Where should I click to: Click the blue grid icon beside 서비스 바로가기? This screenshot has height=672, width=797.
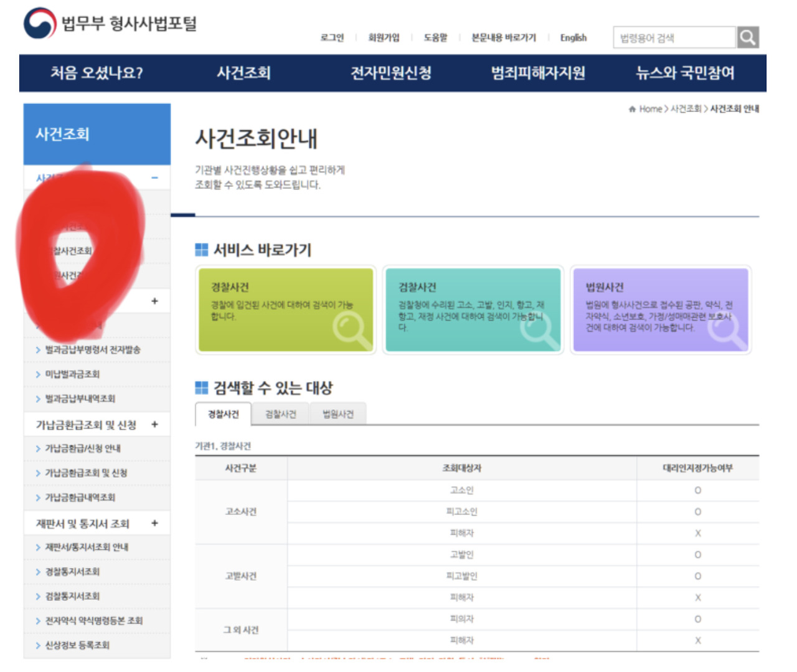pos(200,250)
